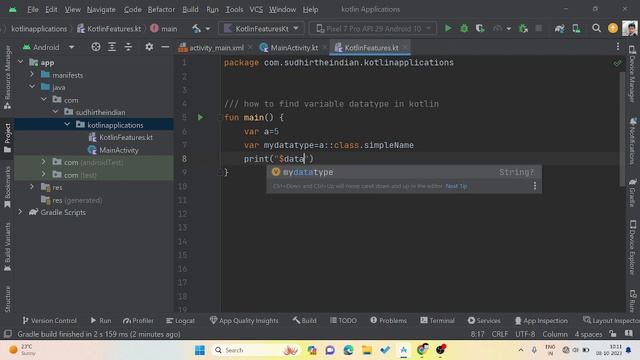Open Gradle side tool window
The width and height of the screenshot is (640, 360).
(633, 192)
